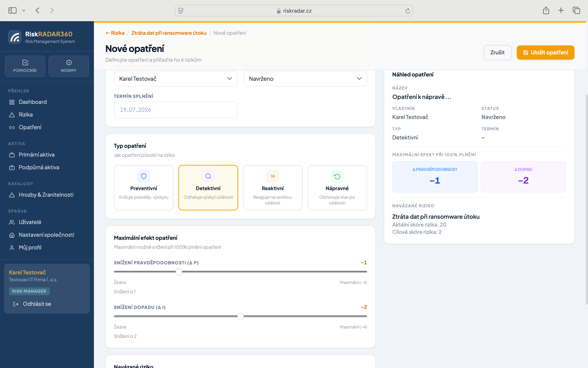
Task: Go back in Safari history
Action: point(37,10)
